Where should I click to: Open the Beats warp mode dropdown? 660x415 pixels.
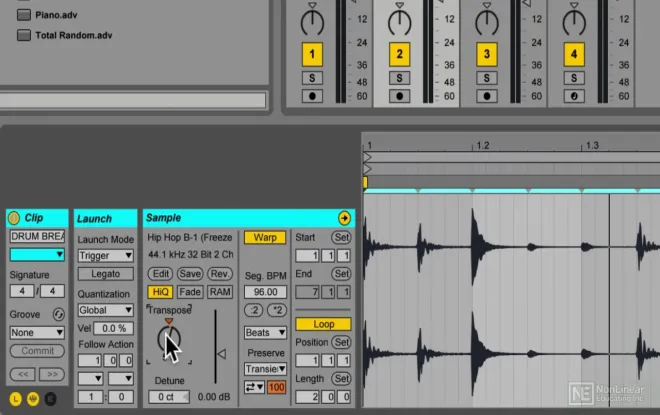coord(265,333)
